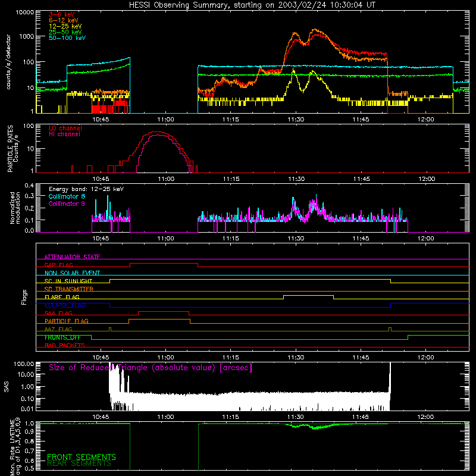Image resolution: width=476 pixels, height=476 pixels.
Task: Click the PARTICLE RATES axis label
Action: [x=10, y=148]
